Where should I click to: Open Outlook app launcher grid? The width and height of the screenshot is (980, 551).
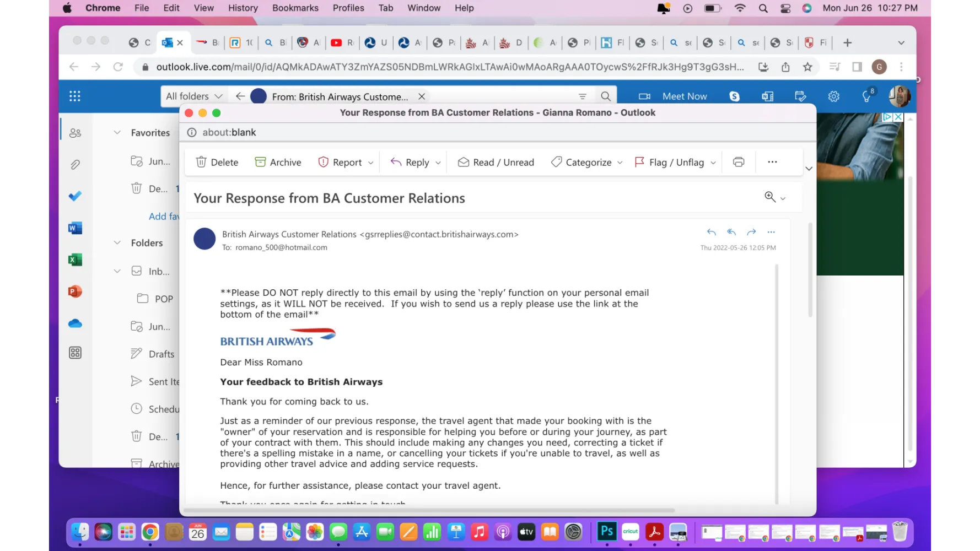coord(75,96)
